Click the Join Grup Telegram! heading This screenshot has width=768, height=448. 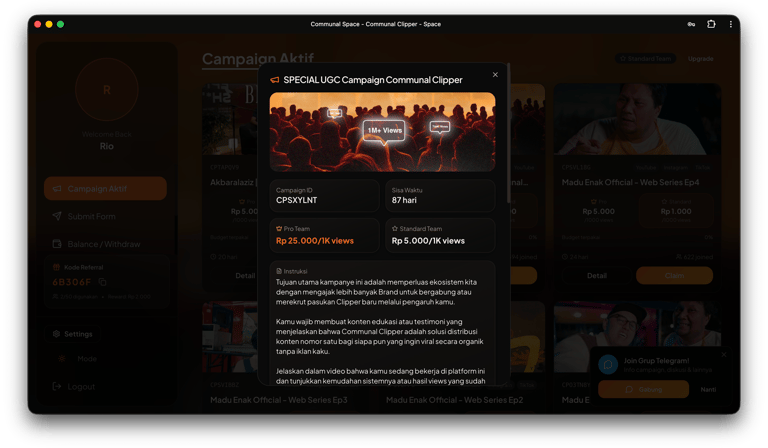656,361
